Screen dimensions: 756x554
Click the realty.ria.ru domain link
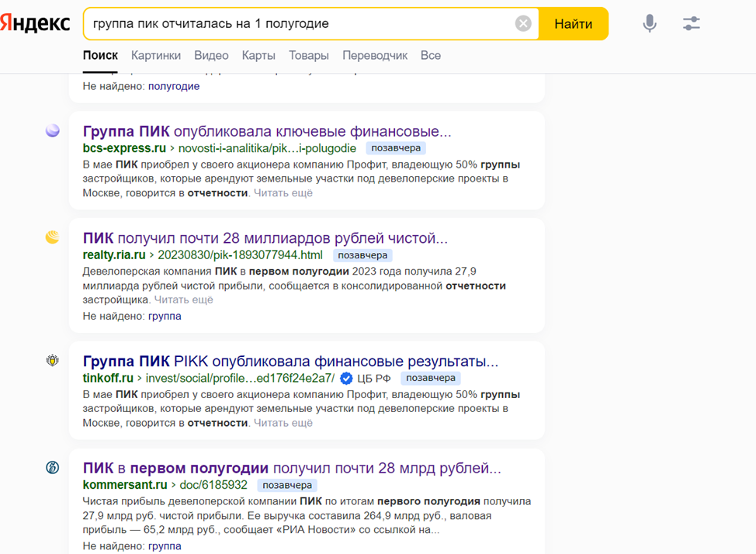coord(114,255)
